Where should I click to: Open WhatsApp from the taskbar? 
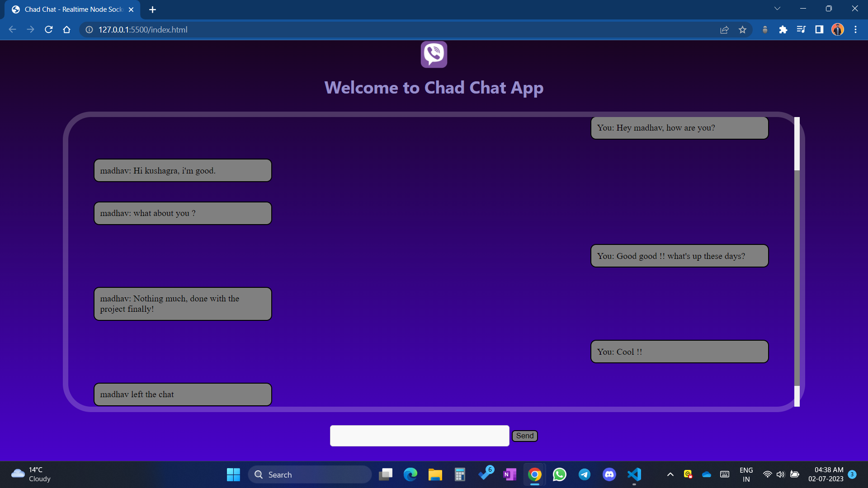[559, 474]
